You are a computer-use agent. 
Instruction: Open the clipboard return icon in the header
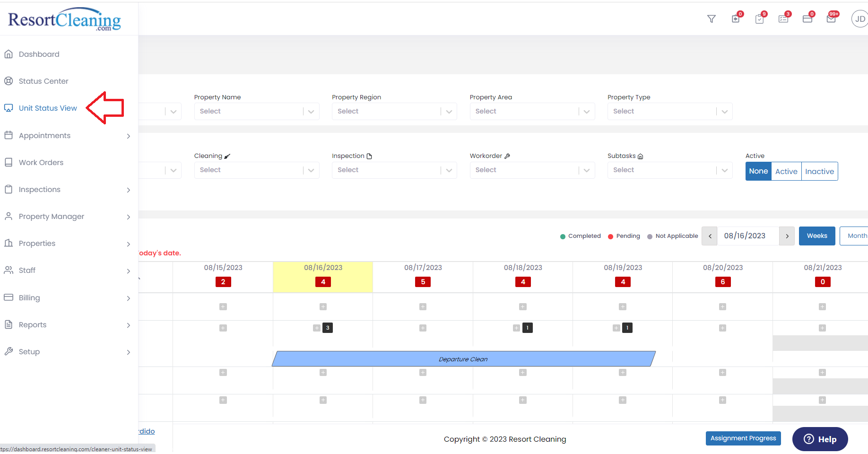coord(736,19)
